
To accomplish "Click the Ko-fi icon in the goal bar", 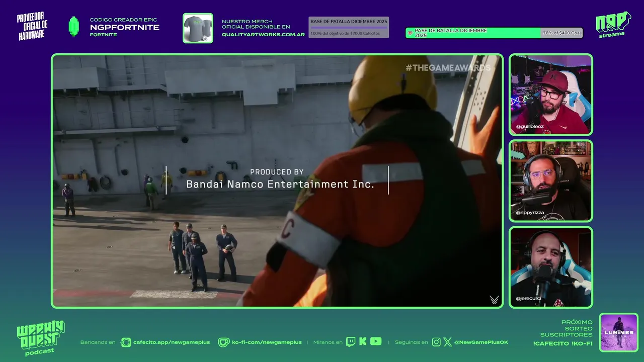I will click(410, 33).
